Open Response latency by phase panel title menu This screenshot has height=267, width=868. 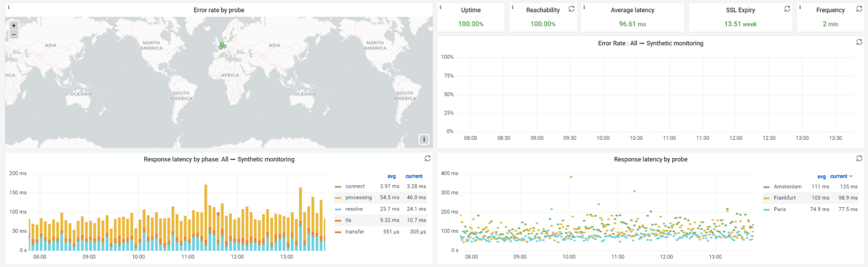(x=219, y=159)
